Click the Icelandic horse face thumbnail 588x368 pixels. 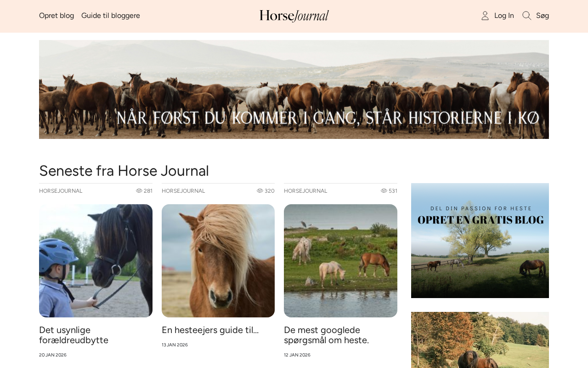(x=218, y=261)
